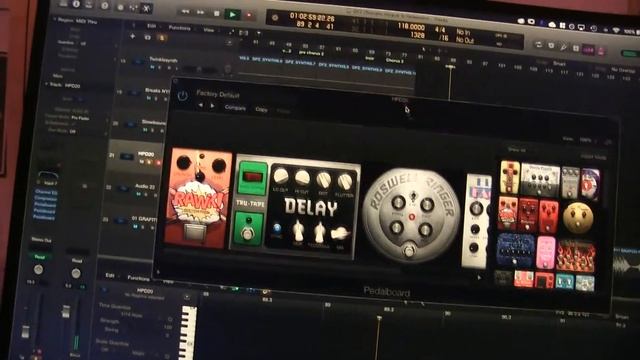Open the Edit menu in tracks area
640x360 pixels.
151,26
